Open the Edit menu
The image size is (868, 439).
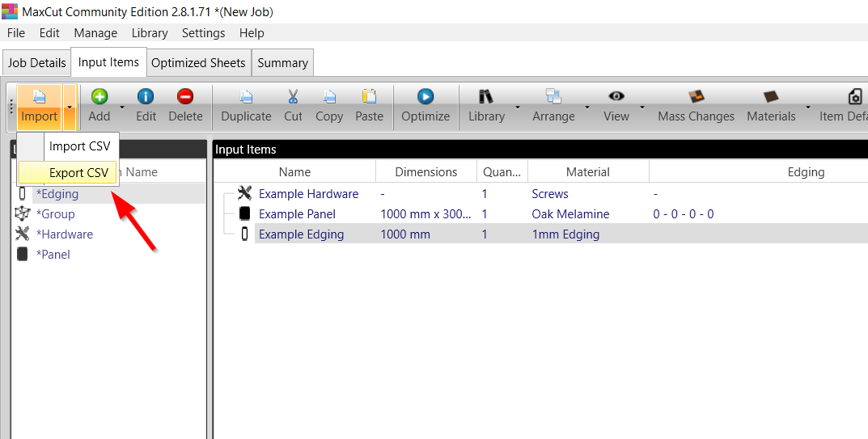49,33
